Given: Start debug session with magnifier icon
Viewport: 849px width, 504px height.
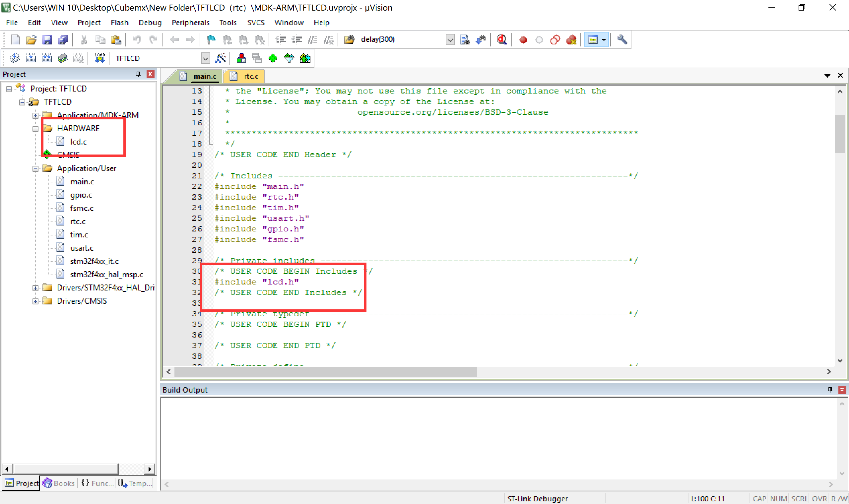Looking at the screenshot, I should [501, 40].
